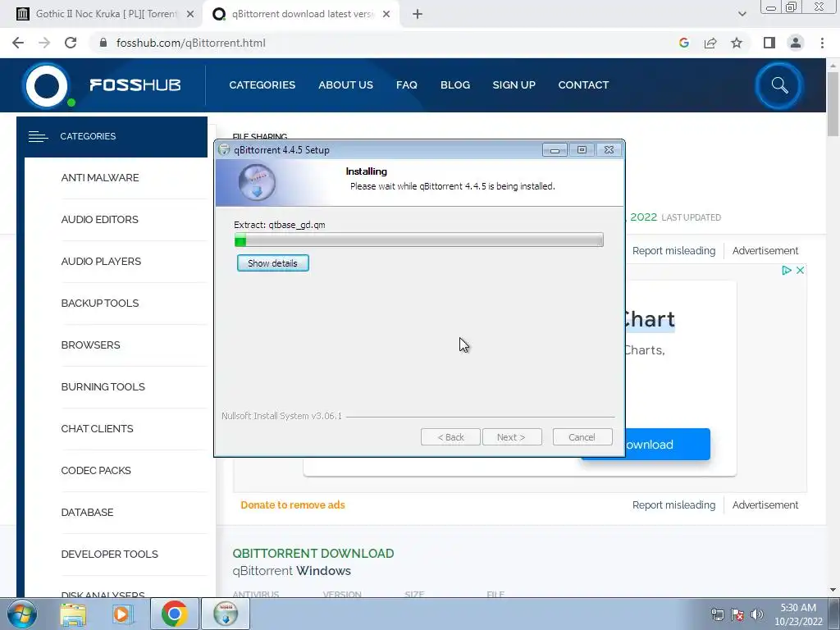Click the padlock site info icon

pyautogui.click(x=103, y=43)
